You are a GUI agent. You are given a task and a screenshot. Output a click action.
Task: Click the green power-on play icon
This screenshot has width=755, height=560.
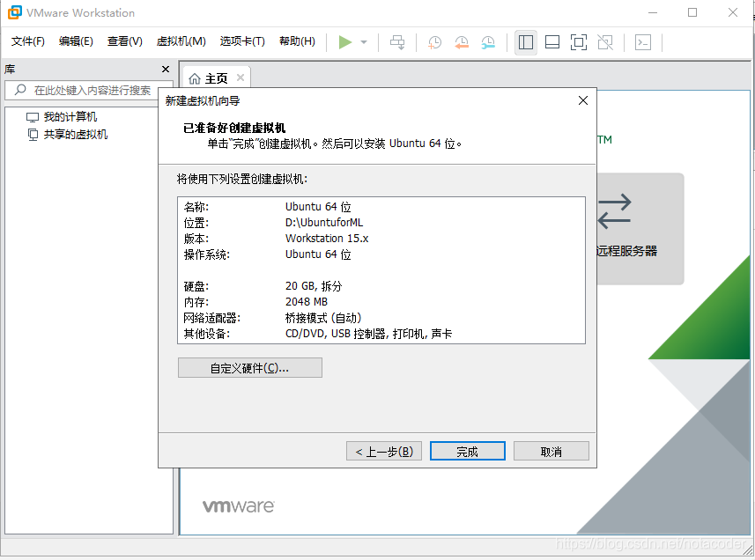click(344, 42)
